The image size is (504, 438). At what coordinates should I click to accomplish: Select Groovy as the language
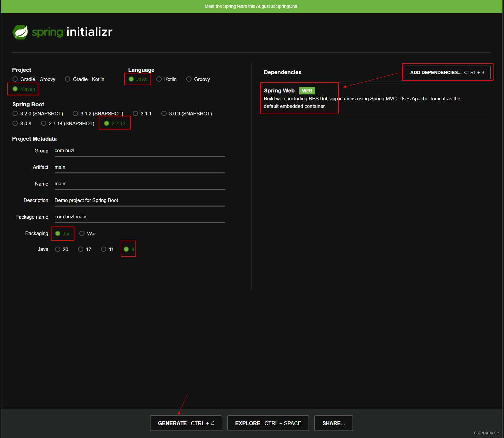[x=189, y=79]
